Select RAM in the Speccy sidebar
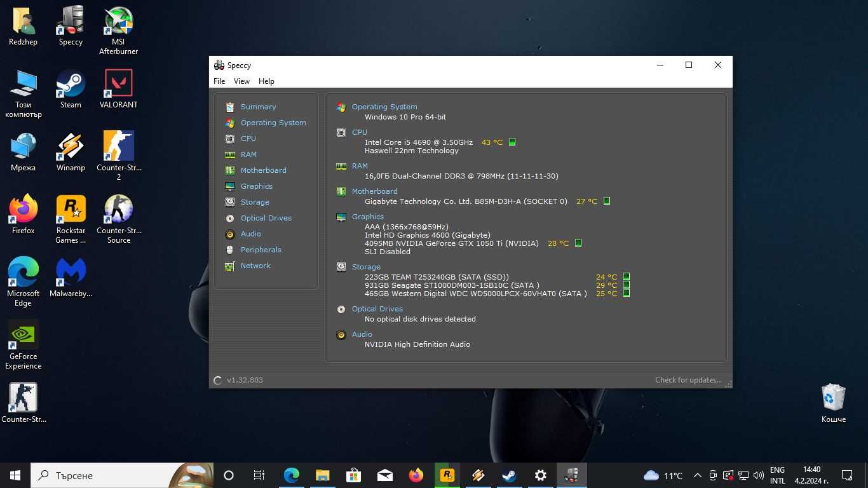Image resolution: width=868 pixels, height=488 pixels. click(x=248, y=154)
